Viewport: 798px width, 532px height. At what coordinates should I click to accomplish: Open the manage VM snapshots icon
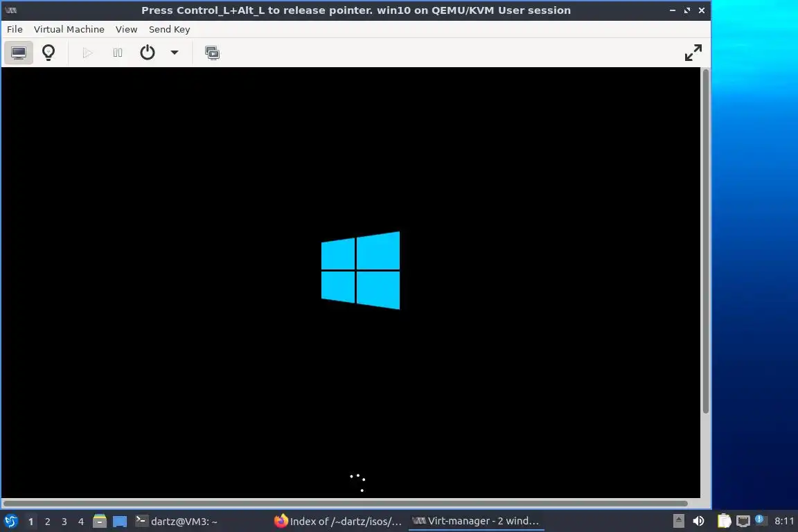(212, 53)
